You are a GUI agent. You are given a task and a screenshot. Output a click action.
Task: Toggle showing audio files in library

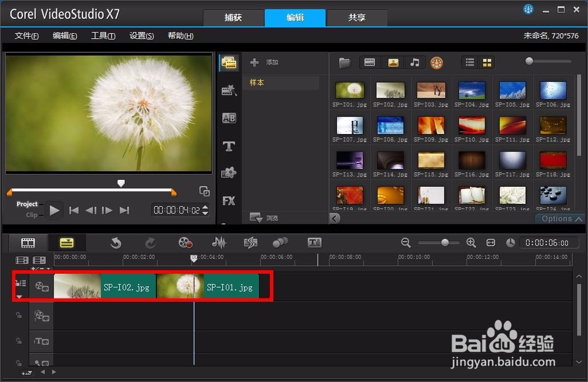pos(415,62)
